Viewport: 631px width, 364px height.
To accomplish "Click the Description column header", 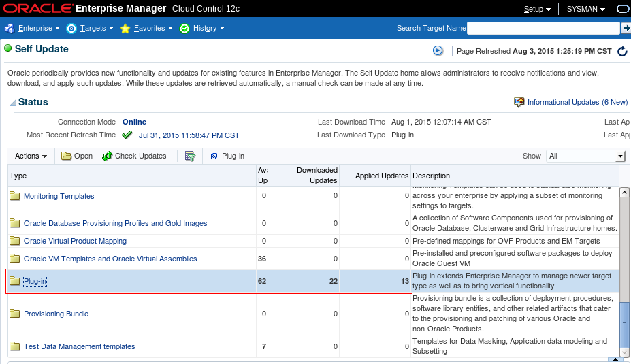I will click(x=515, y=176).
